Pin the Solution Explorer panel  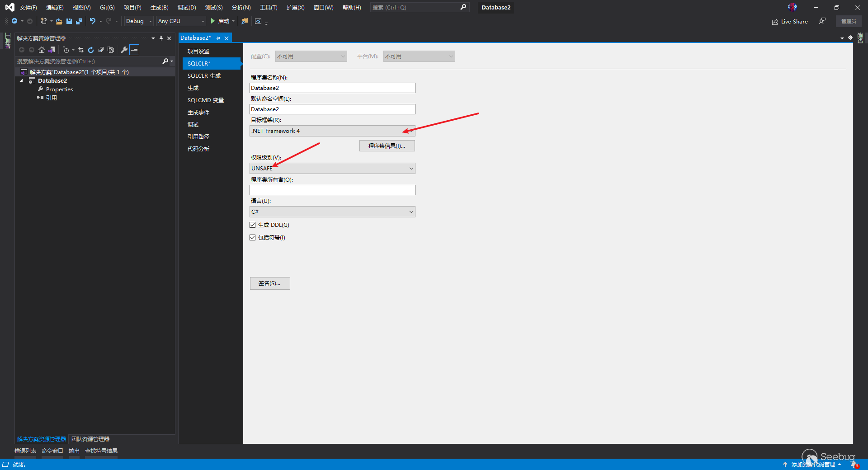[x=161, y=38]
